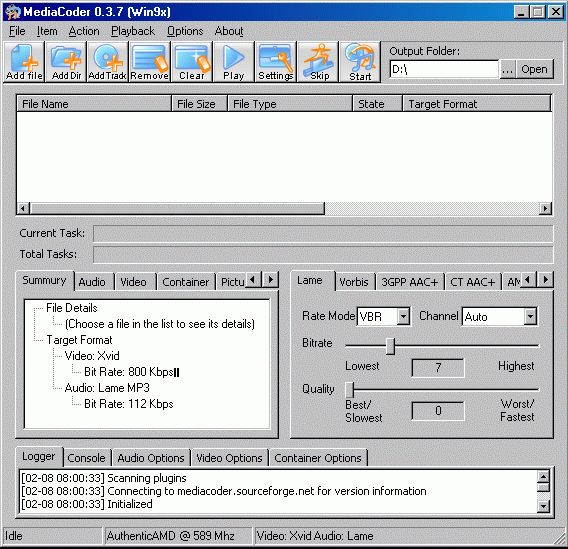Viewport: 568px width, 549px height.
Task: Click the logger scroll up arrow
Action: click(543, 477)
